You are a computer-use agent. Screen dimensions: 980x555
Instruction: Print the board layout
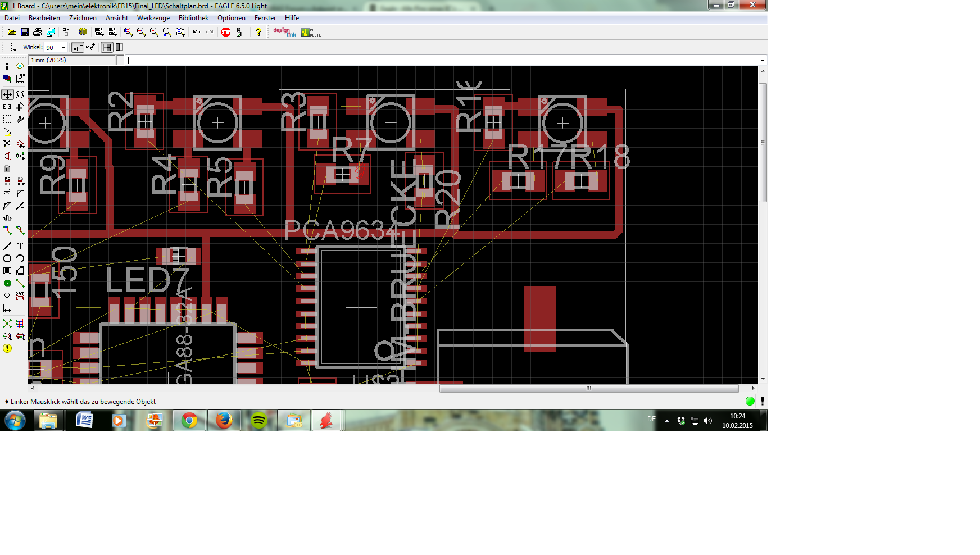coord(38,33)
